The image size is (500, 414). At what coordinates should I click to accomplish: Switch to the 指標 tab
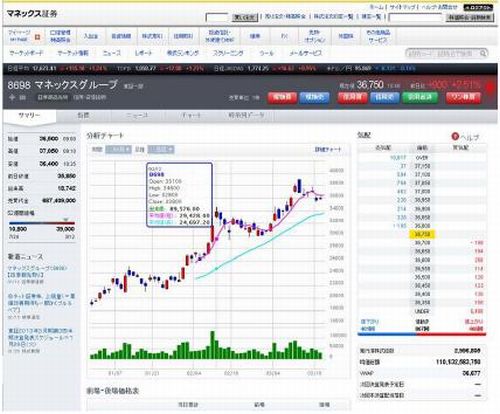coord(83,115)
